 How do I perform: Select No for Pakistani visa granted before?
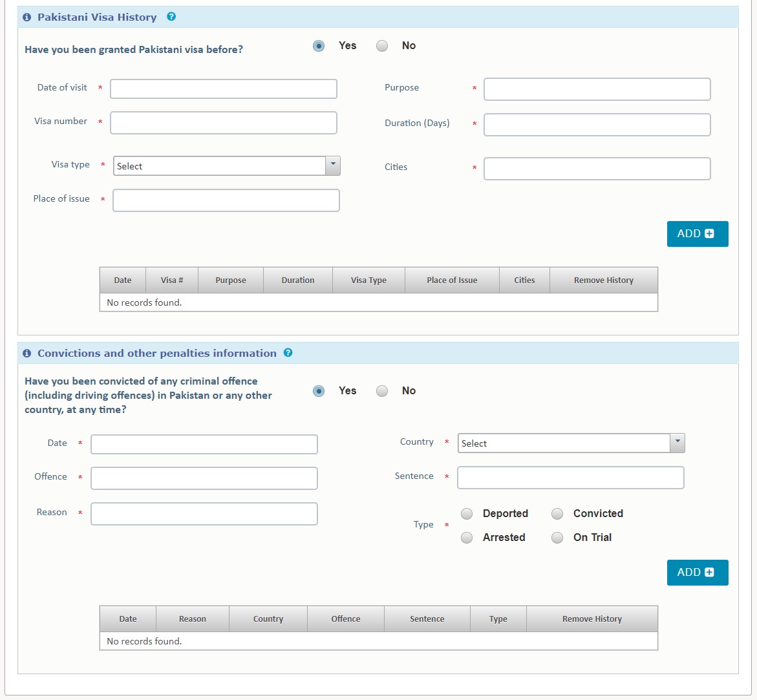382,46
